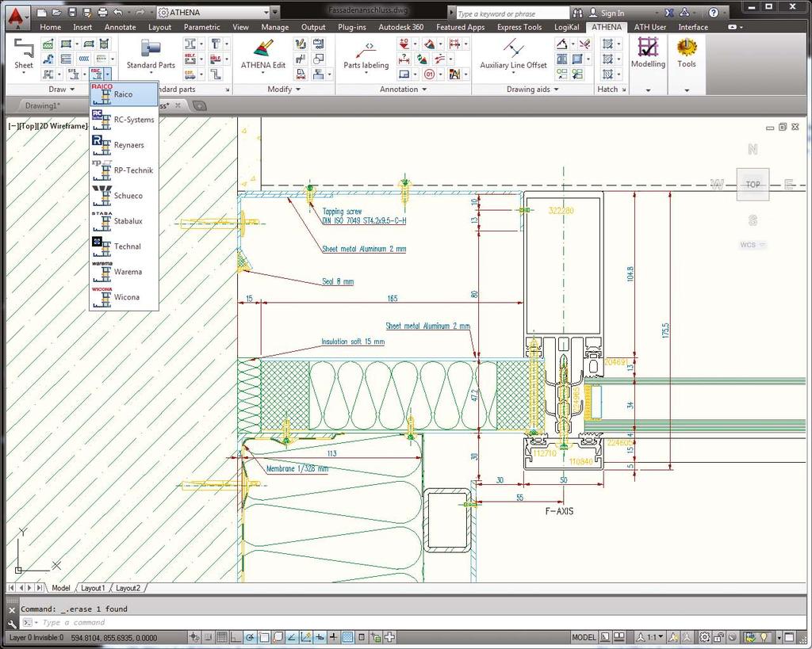Open the Hatch panel dialog launcher arrow
Image resolution: width=812 pixels, height=649 pixels.
tap(623, 90)
